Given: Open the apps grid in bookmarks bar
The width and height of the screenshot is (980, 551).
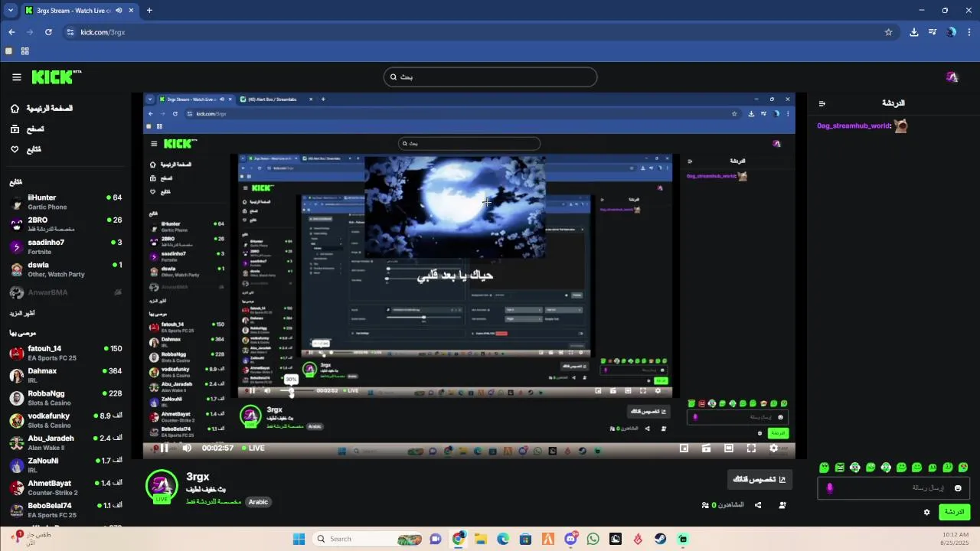Looking at the screenshot, I should tap(24, 51).
